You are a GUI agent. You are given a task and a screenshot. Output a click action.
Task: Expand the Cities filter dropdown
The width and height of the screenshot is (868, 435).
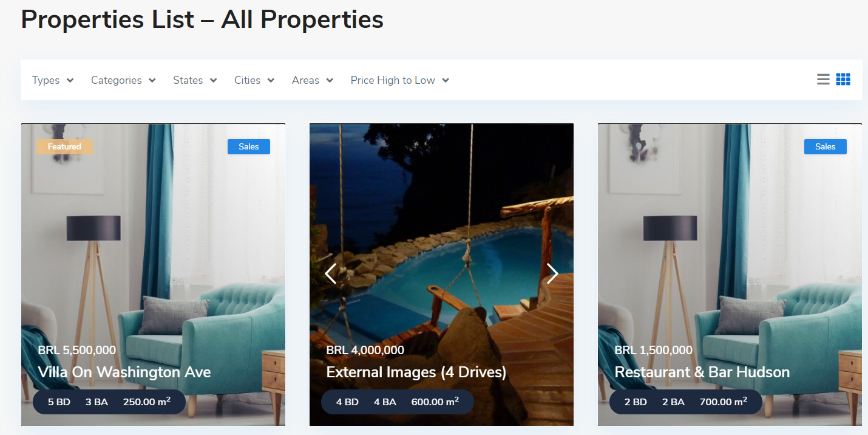pos(254,80)
